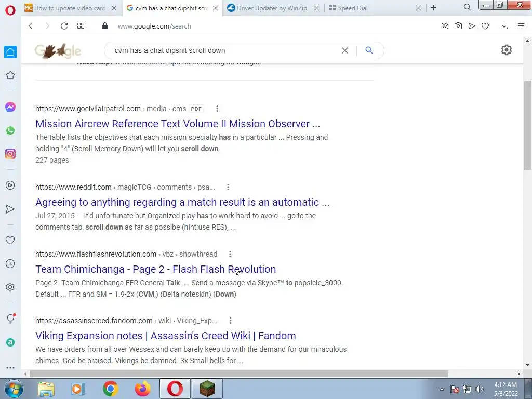532x399 pixels.
Task: Close the 'How to update video card' tab
Action: pos(114,8)
